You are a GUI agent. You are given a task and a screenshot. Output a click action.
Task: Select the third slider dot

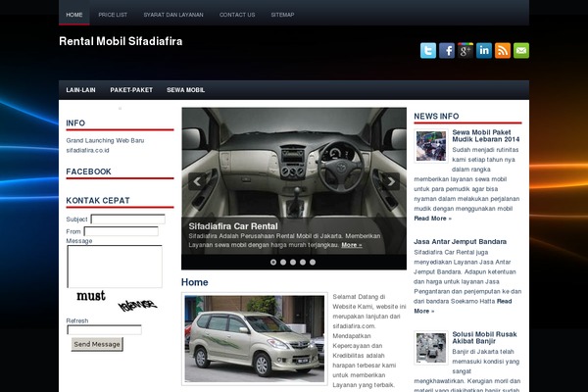293,263
